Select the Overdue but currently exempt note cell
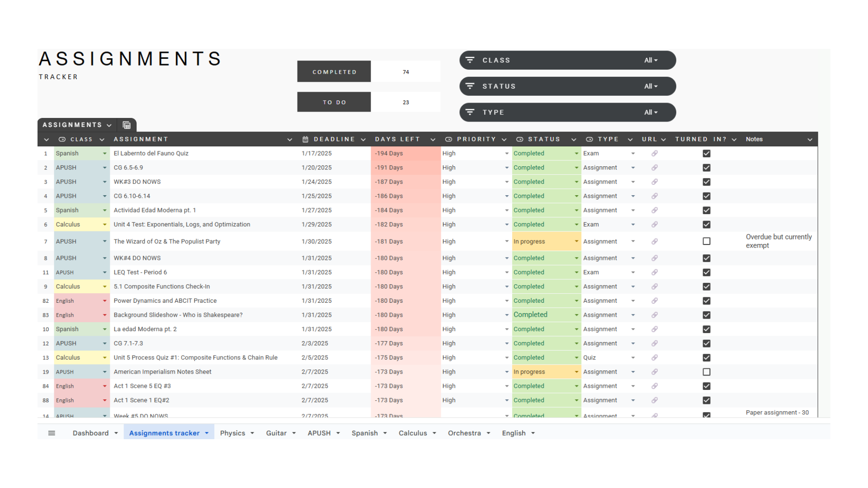 coord(778,241)
